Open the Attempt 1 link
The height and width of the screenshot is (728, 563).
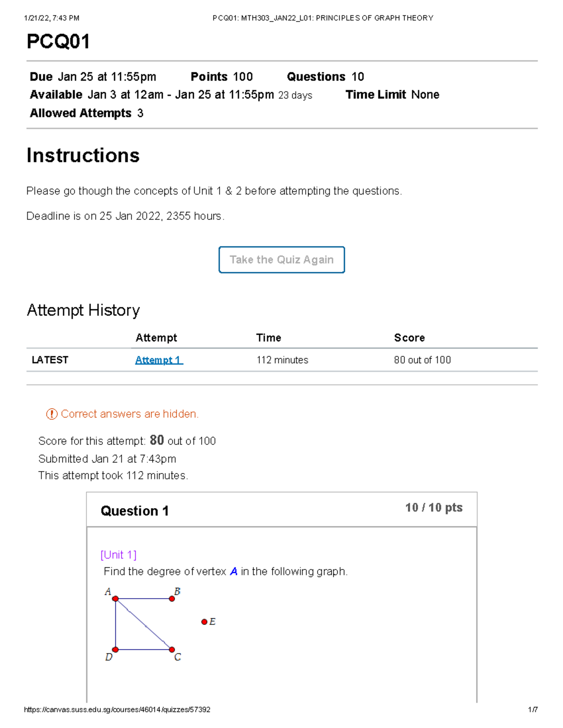(x=159, y=360)
